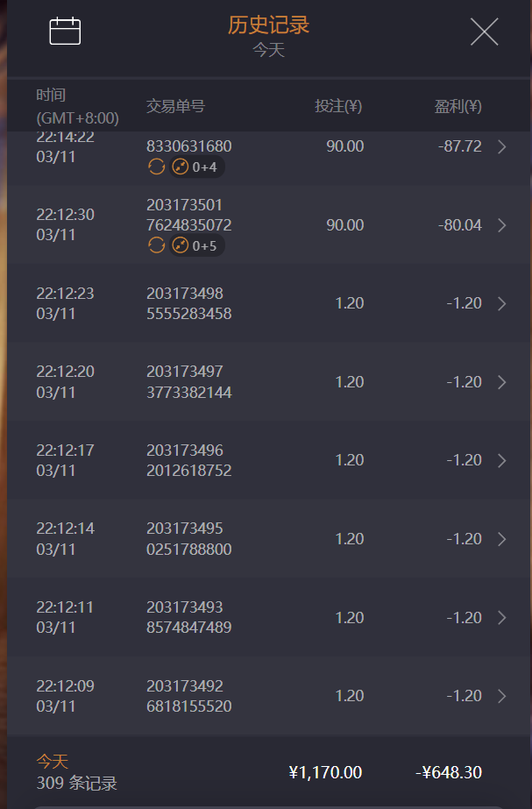This screenshot has width=532, height=809.
Task: Open the calendar date picker
Action: click(x=65, y=32)
